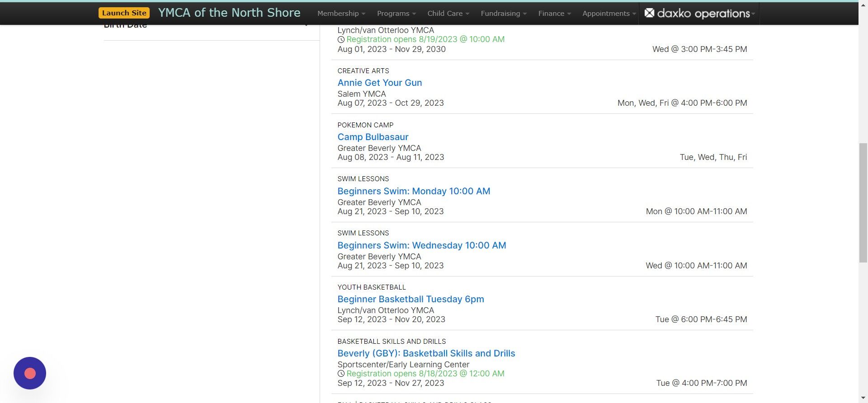This screenshot has width=868, height=403.
Task: Open Beginners Swim: Monday 10:00 AM
Action: pyautogui.click(x=414, y=191)
